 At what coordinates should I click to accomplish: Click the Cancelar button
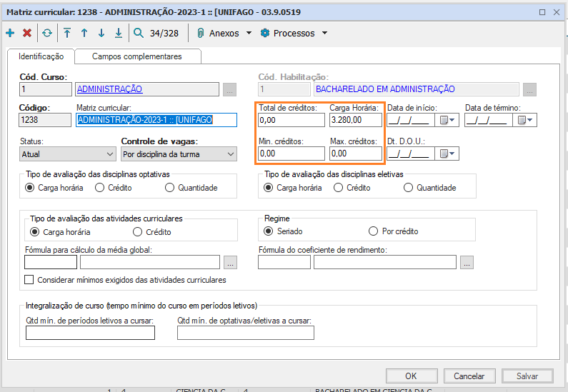point(469,376)
